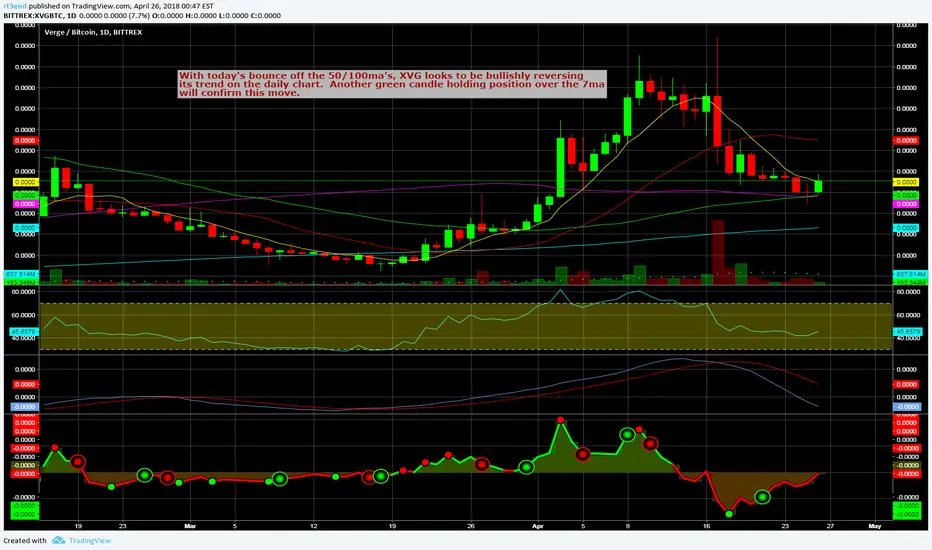
Task: Click the 60.0000 RSI level on right axis
Action: coord(908,315)
